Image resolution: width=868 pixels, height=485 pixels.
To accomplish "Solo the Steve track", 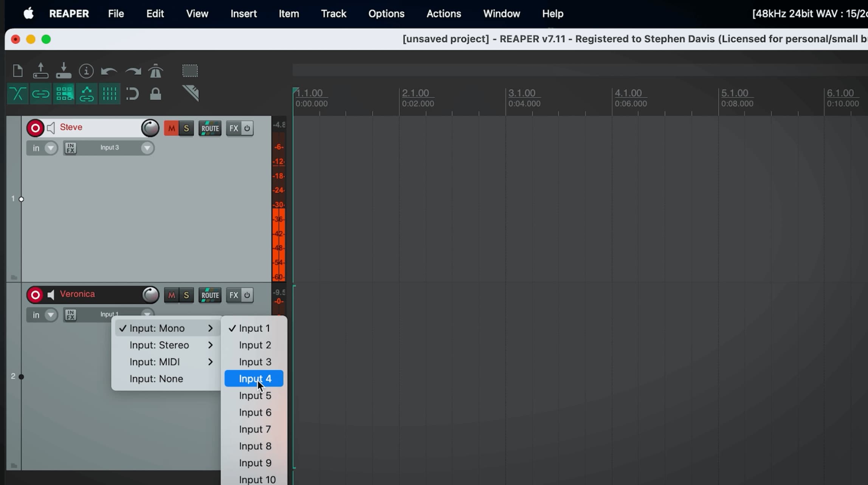I will [x=186, y=128].
